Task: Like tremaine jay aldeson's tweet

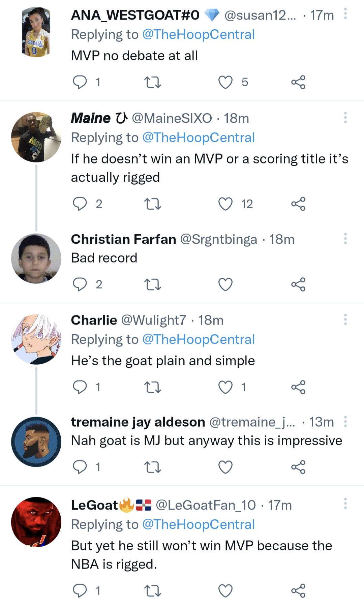Action: (x=225, y=467)
